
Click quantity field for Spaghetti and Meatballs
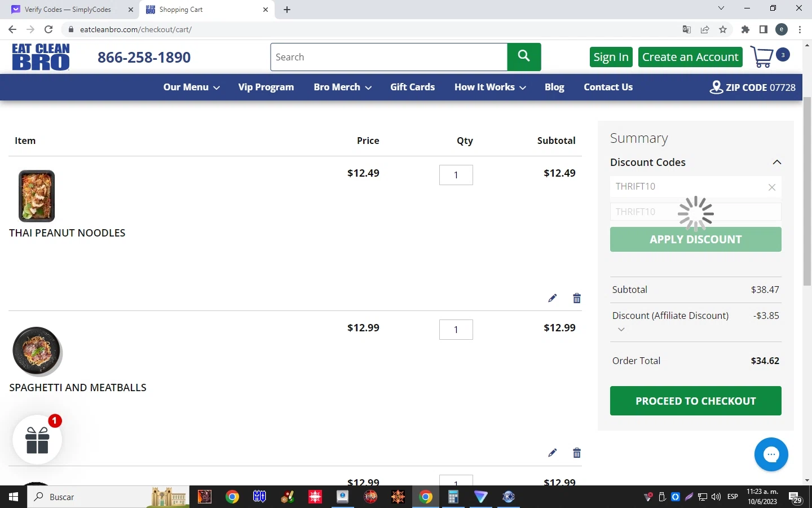click(x=456, y=330)
